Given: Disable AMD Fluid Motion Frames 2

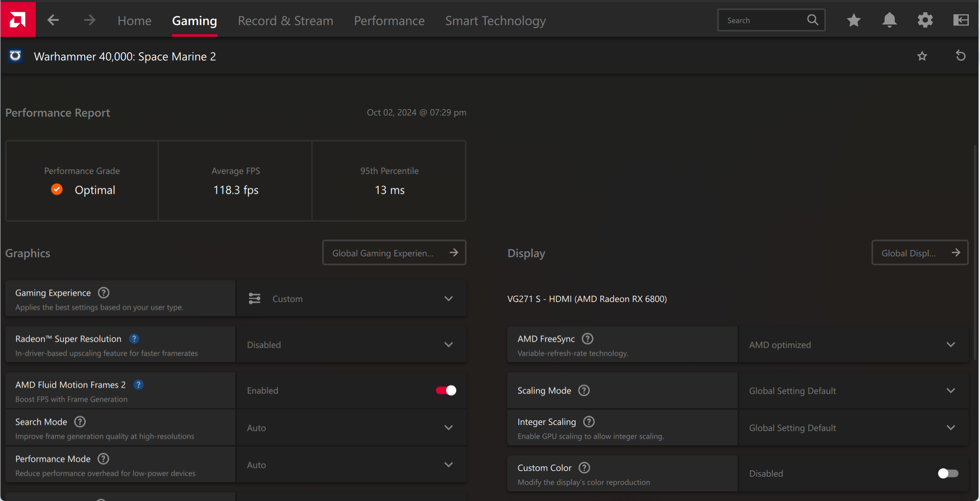Looking at the screenshot, I should point(446,391).
